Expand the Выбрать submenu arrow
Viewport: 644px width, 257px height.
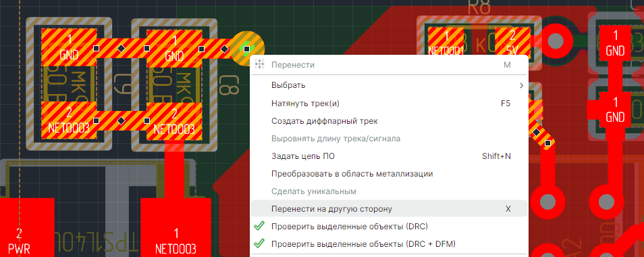[521, 85]
